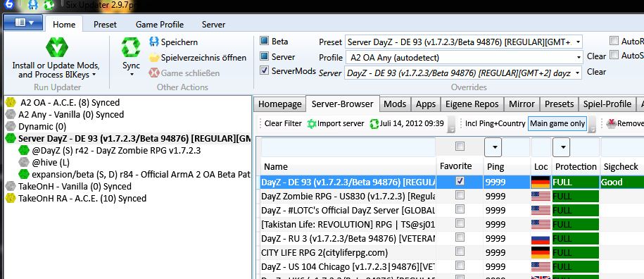Toggle the Beta override checkbox
Image resolution: width=644 pixels, height=279 pixels.
pyautogui.click(x=264, y=41)
